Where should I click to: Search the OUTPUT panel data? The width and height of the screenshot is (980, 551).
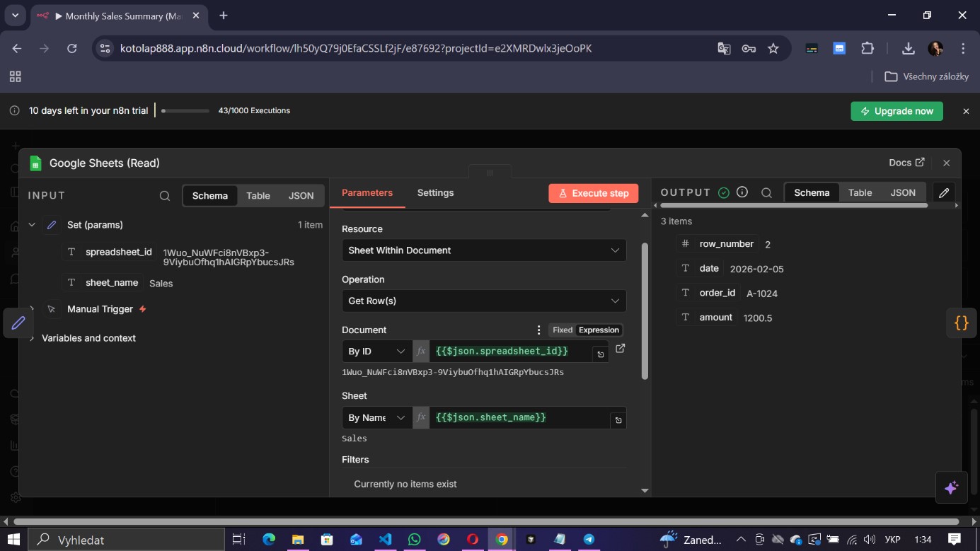pos(766,193)
